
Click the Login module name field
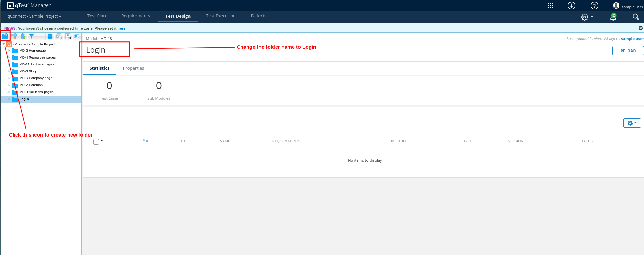pos(104,50)
